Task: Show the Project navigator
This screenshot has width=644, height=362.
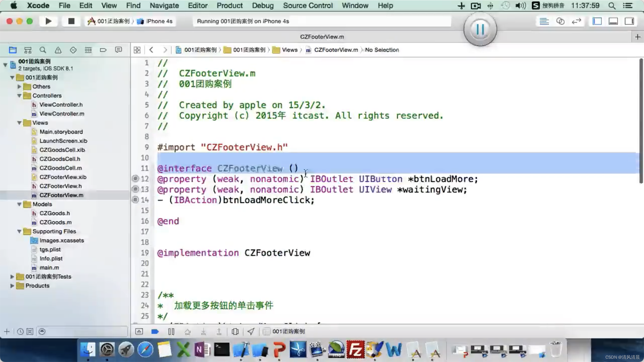Action: pyautogui.click(x=13, y=50)
